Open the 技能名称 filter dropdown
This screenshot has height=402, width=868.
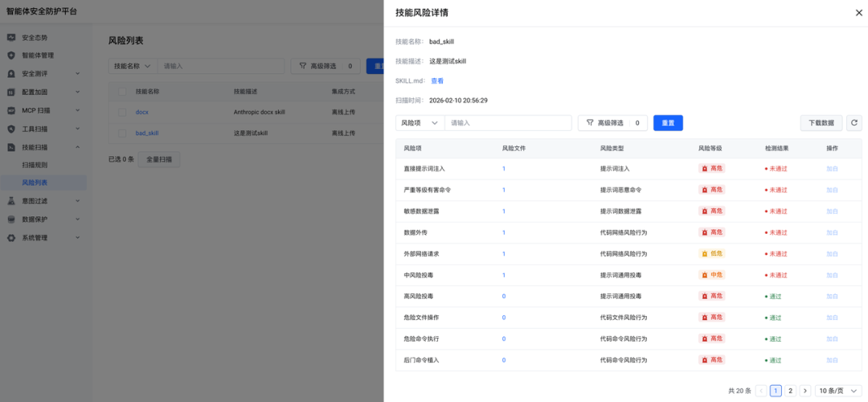click(x=133, y=66)
